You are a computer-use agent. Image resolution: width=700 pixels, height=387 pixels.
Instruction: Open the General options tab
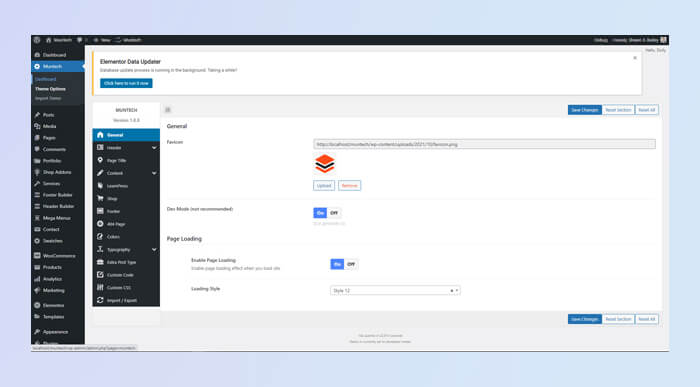click(126, 135)
